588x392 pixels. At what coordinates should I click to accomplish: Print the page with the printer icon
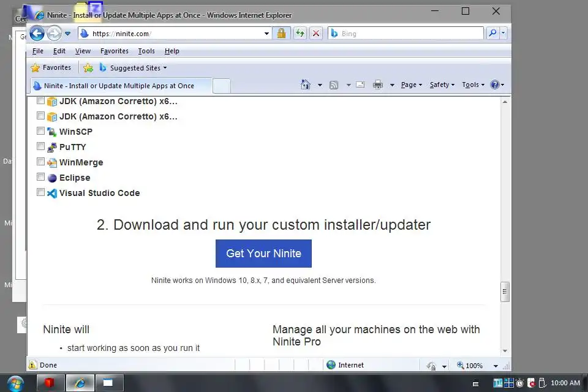(x=378, y=85)
